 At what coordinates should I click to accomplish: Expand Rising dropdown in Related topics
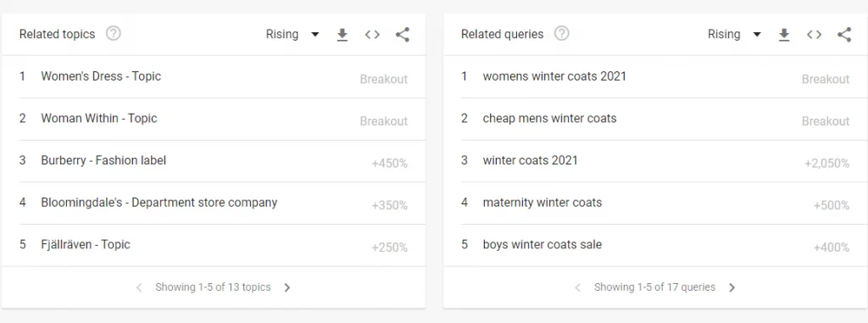pos(292,35)
